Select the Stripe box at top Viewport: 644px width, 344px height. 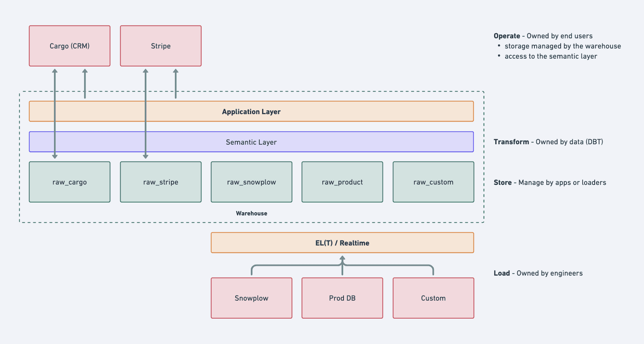(x=161, y=46)
